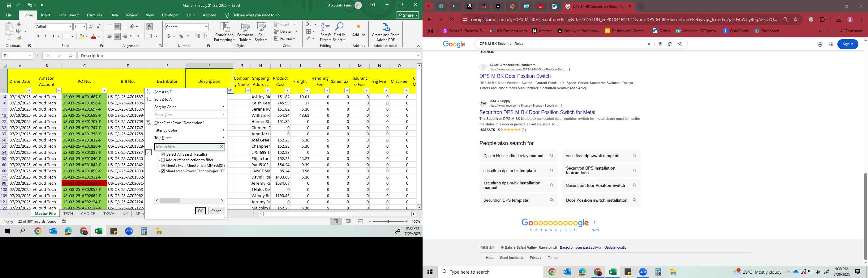Click the AutoSum sigma icon
Viewport: 868px width, 278px height.
[308, 24]
